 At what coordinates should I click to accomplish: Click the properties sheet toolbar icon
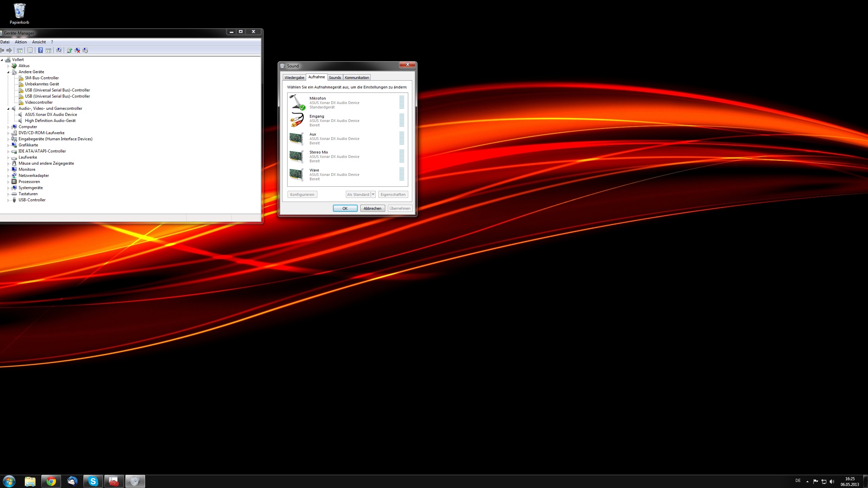pyautogui.click(x=30, y=50)
